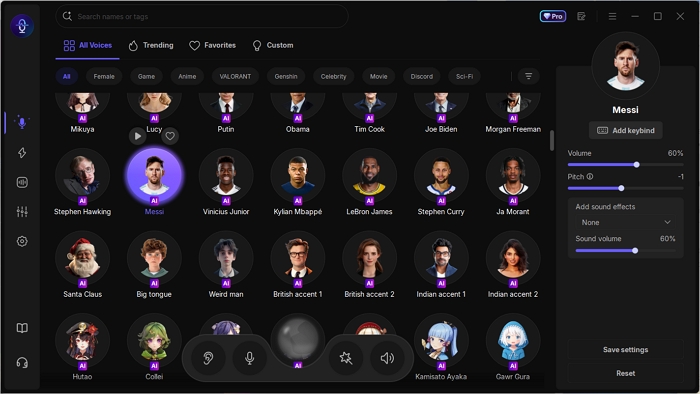
Task: Select the Celebrity tag filter
Action: (x=333, y=76)
